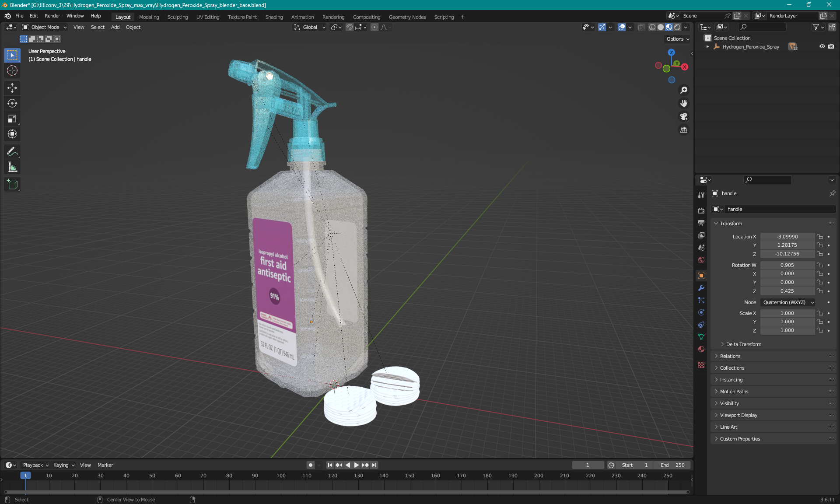
Task: Toggle the snapping magnet
Action: pyautogui.click(x=350, y=27)
